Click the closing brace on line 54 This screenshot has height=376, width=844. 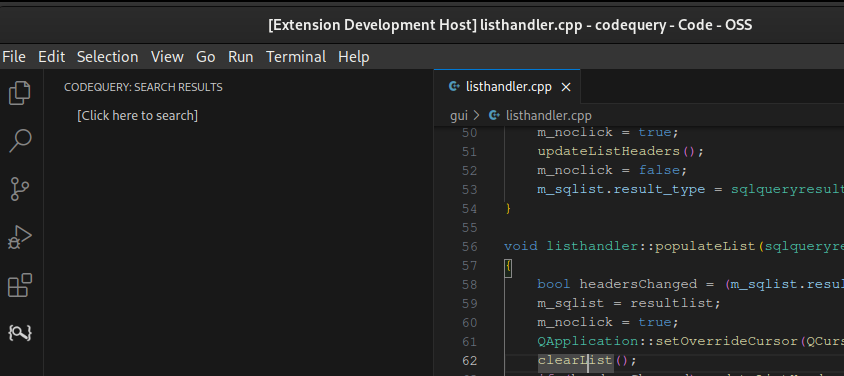[508, 208]
